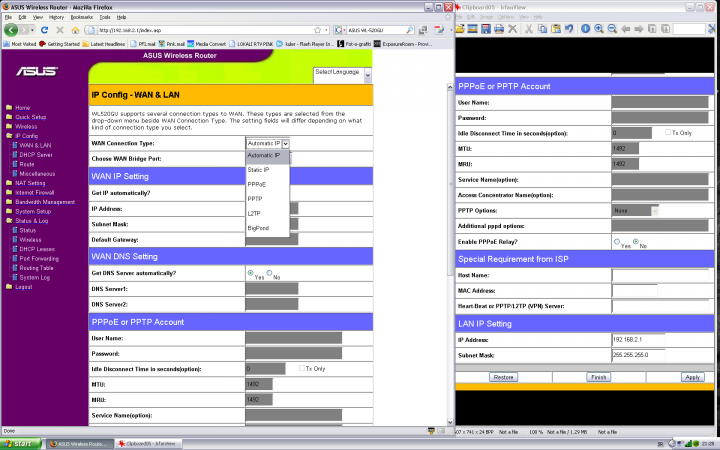Image resolution: width=720 pixels, height=450 pixels.
Task: Bookmark page with the star icon
Action: (317, 30)
